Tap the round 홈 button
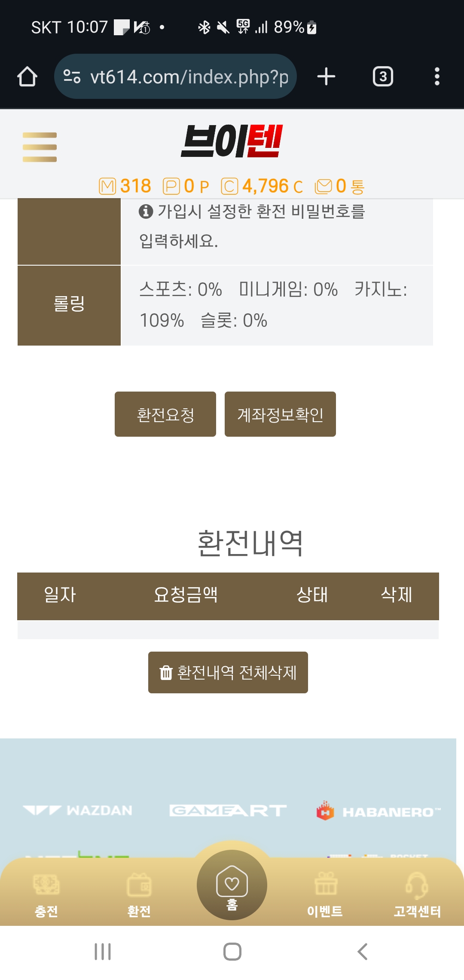This screenshot has height=980, width=464. click(x=232, y=885)
